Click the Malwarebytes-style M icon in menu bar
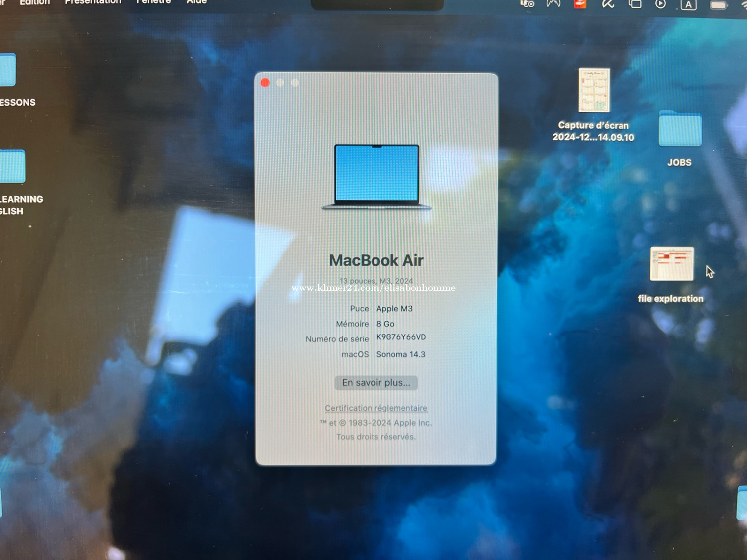 tap(553, 3)
